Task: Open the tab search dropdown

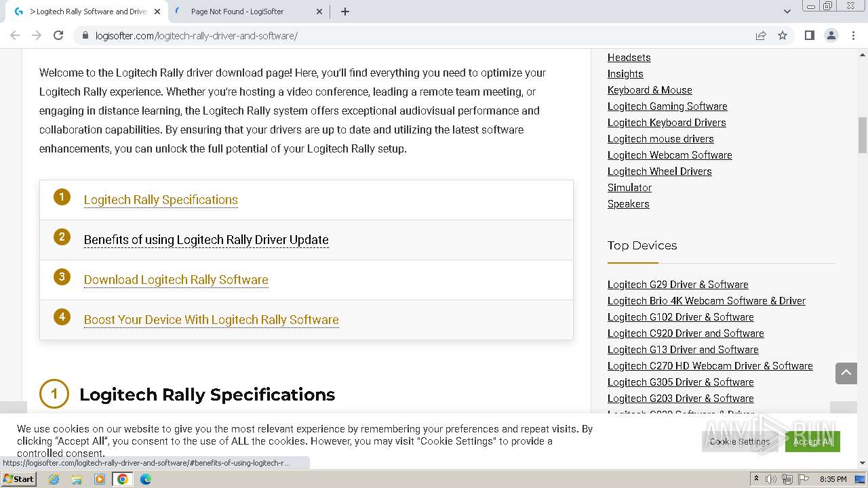Action: [787, 12]
